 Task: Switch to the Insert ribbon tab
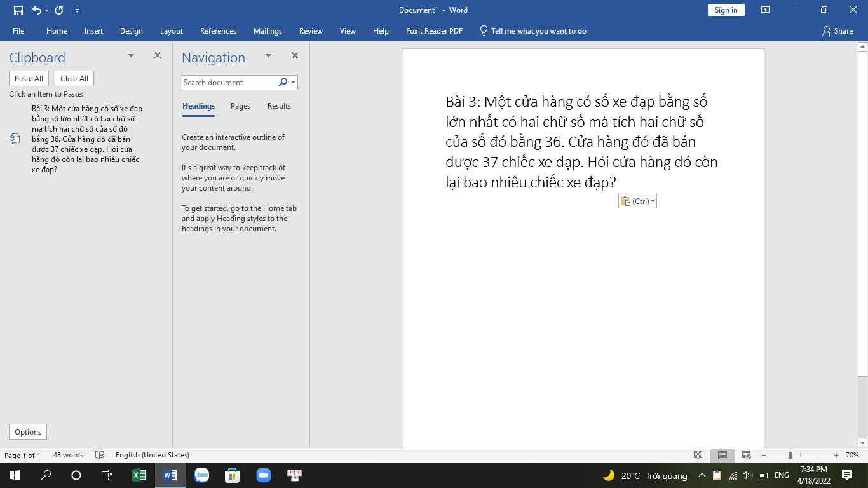coord(93,31)
